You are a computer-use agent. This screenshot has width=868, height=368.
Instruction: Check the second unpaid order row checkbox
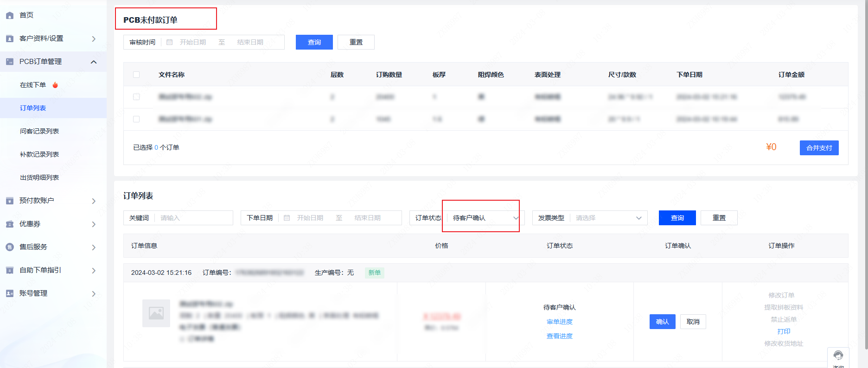coord(136,119)
